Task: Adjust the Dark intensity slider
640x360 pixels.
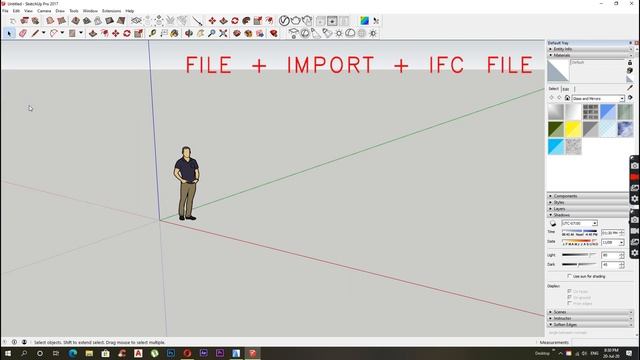Action: 579,264
